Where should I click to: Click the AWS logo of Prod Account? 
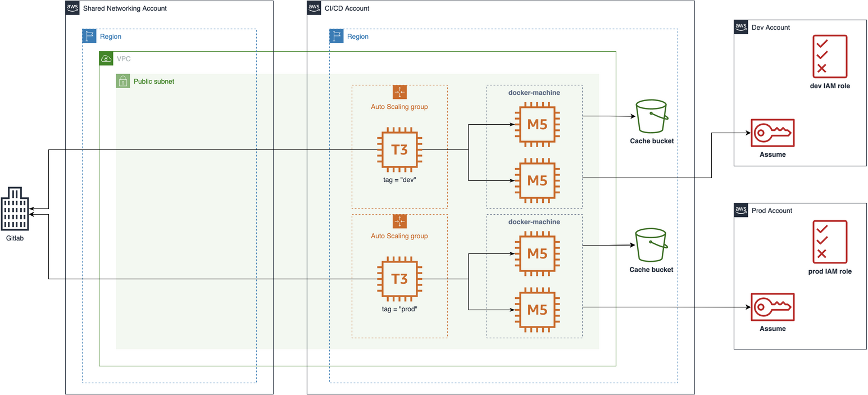point(741,210)
